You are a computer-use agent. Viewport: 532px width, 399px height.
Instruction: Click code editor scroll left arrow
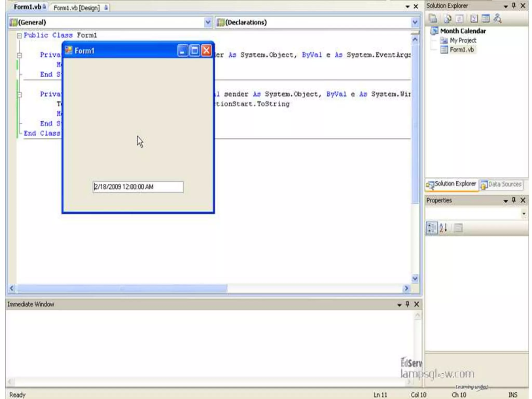coord(12,288)
